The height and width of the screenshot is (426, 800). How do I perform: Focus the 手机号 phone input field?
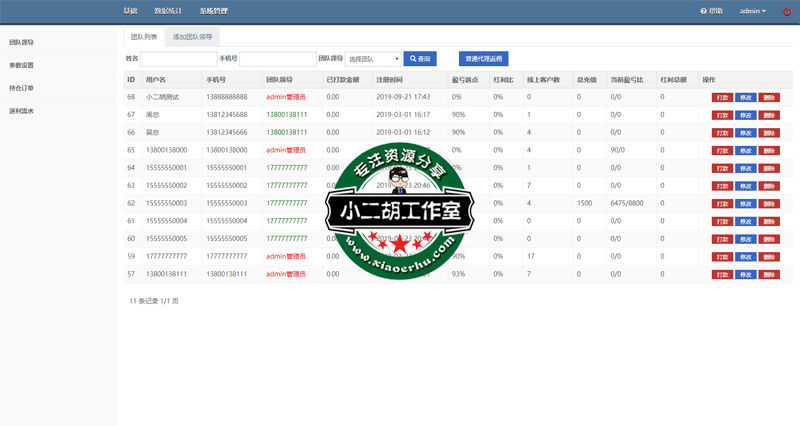pyautogui.click(x=277, y=59)
